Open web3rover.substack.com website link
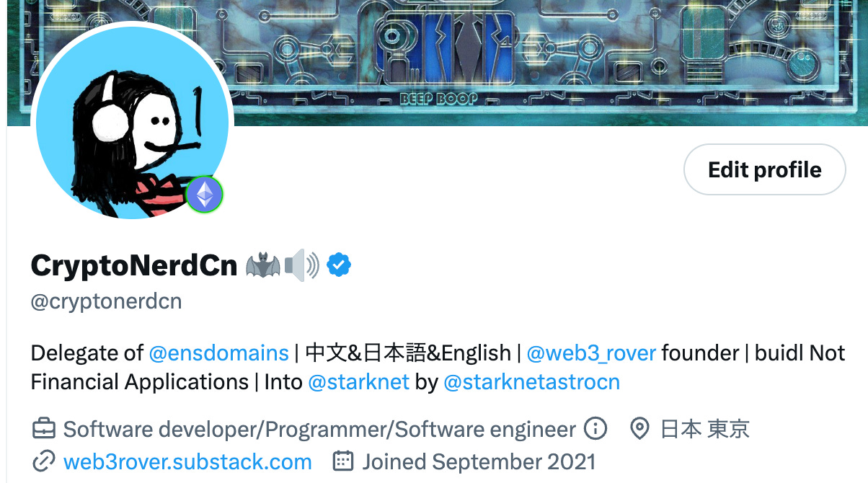This screenshot has height=483, width=868. point(187,461)
